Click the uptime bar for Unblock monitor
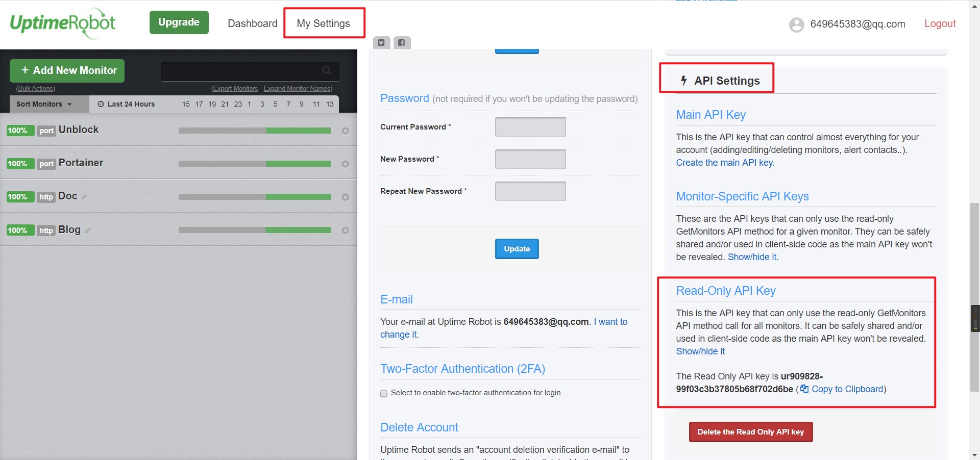 [255, 131]
